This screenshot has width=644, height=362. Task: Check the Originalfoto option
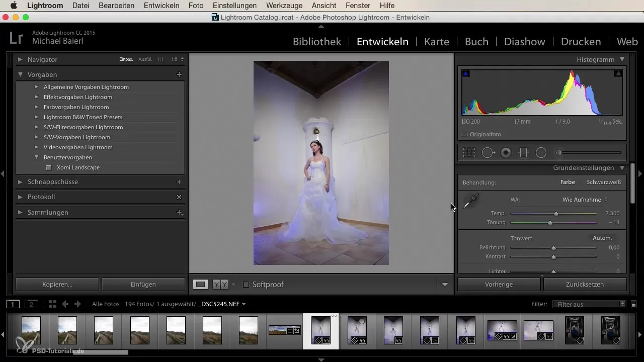click(464, 134)
